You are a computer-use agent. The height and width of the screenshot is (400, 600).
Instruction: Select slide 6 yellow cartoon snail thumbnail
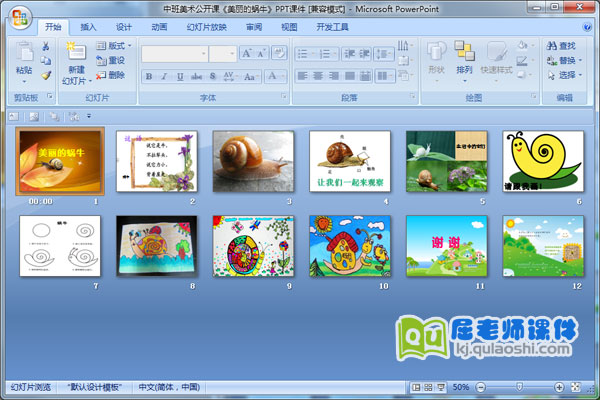click(543, 161)
